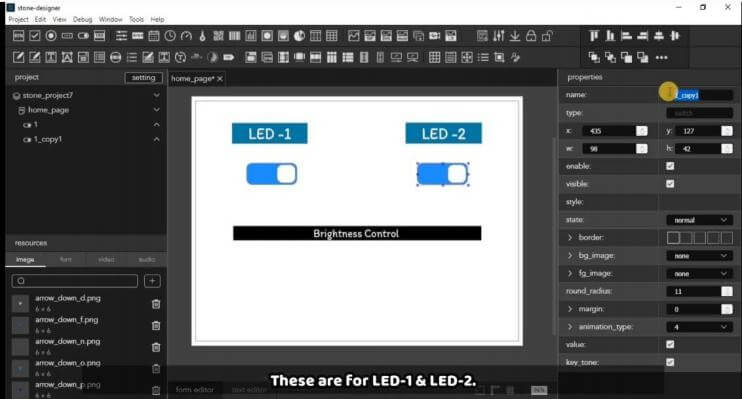Image resolution: width=742 pixels, height=399 pixels.
Task: Select the button widget tool
Action: coord(18,36)
